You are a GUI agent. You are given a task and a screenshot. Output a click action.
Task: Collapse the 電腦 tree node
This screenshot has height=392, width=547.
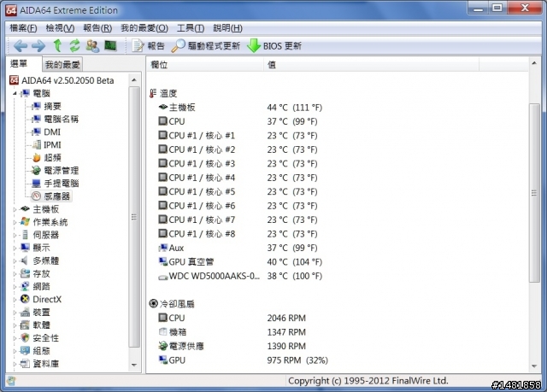(x=15, y=93)
